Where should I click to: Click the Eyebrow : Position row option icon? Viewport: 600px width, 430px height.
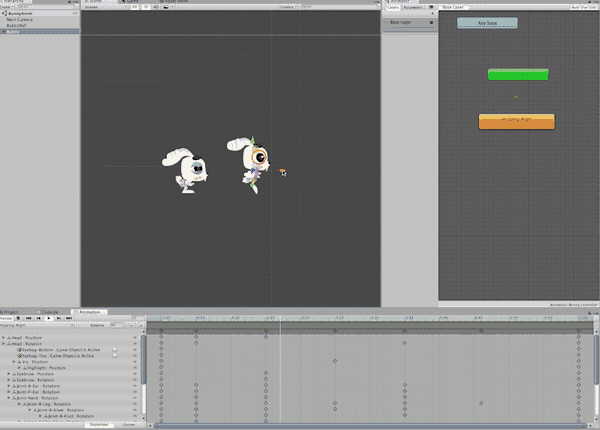135,374
